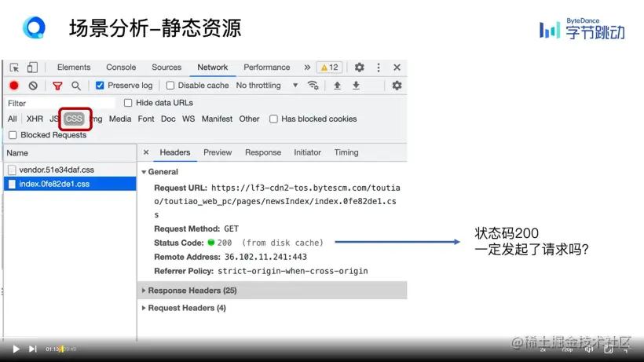Show more tabs via the double chevron
644x362 pixels.
307,68
